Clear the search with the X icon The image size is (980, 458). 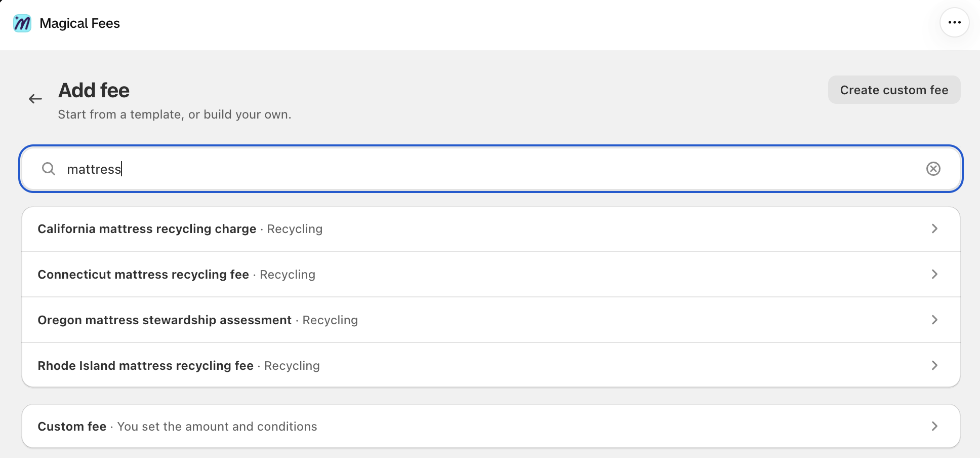tap(933, 169)
